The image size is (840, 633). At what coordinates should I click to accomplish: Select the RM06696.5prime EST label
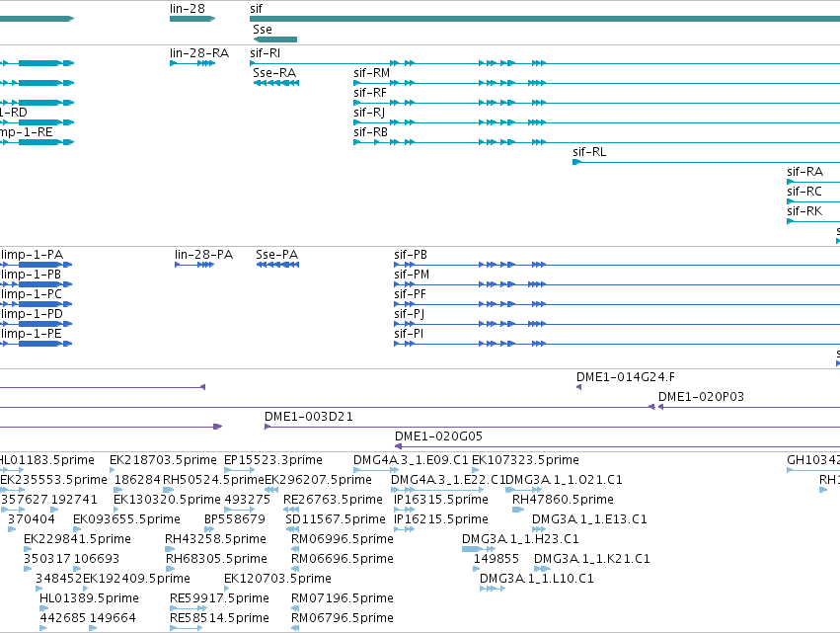click(343, 560)
